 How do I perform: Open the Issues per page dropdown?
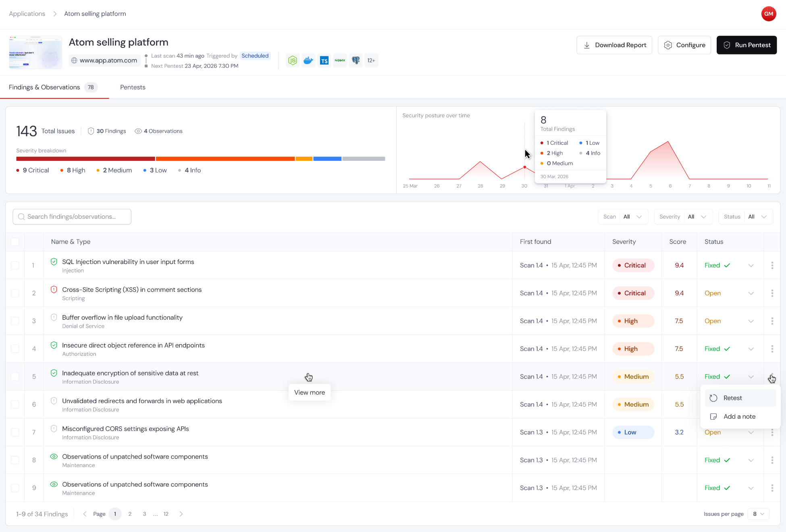click(x=758, y=514)
